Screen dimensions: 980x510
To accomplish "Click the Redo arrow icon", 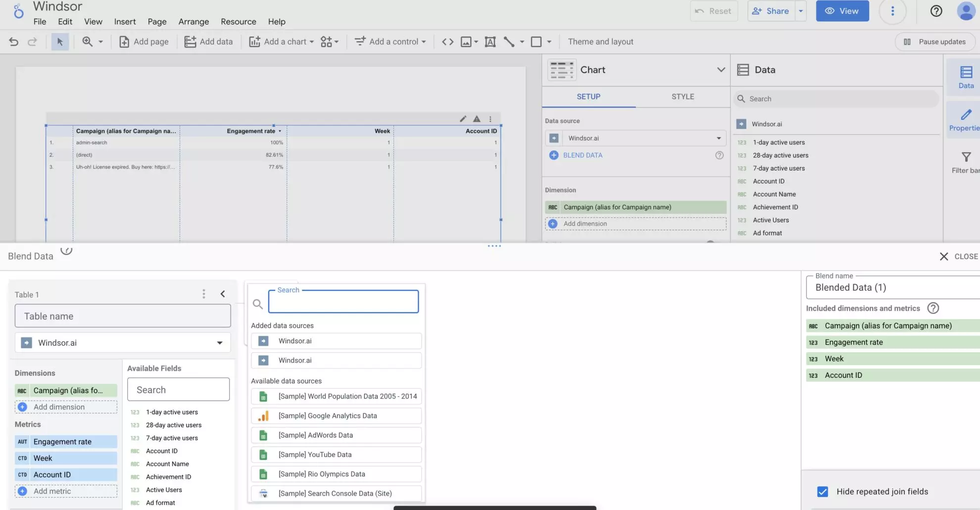I will (x=32, y=42).
